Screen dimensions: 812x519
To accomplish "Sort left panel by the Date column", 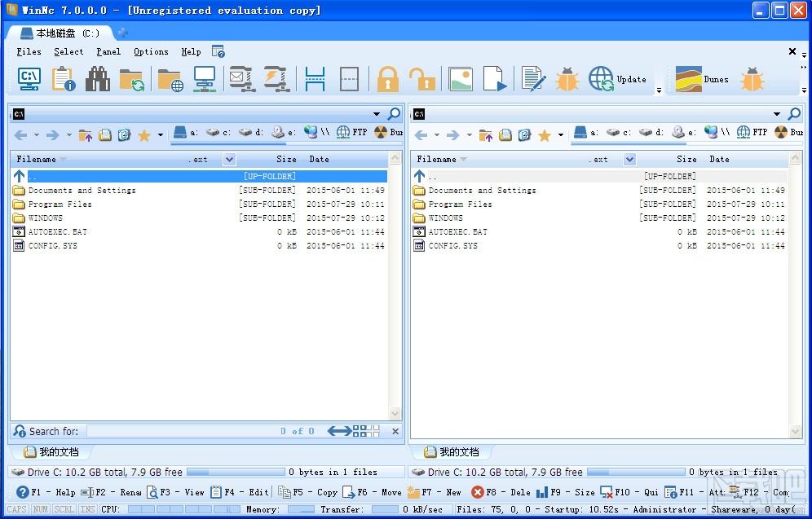I will (319, 160).
